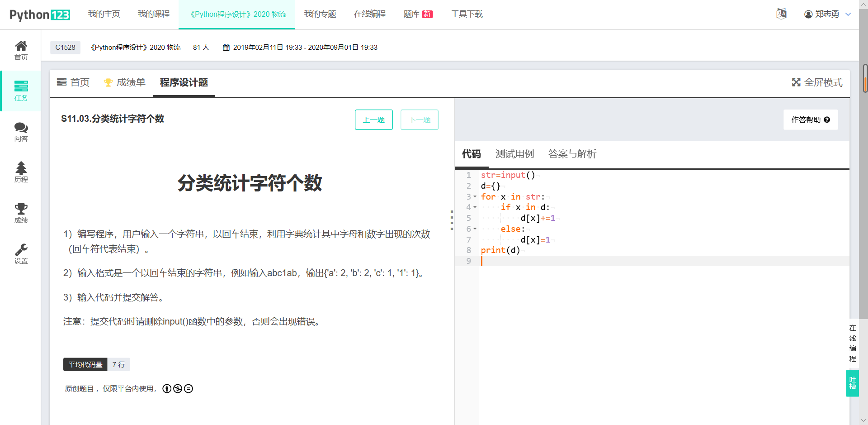Click line number 5 in the gutter
This screenshot has height=425, width=868.
[x=469, y=218]
